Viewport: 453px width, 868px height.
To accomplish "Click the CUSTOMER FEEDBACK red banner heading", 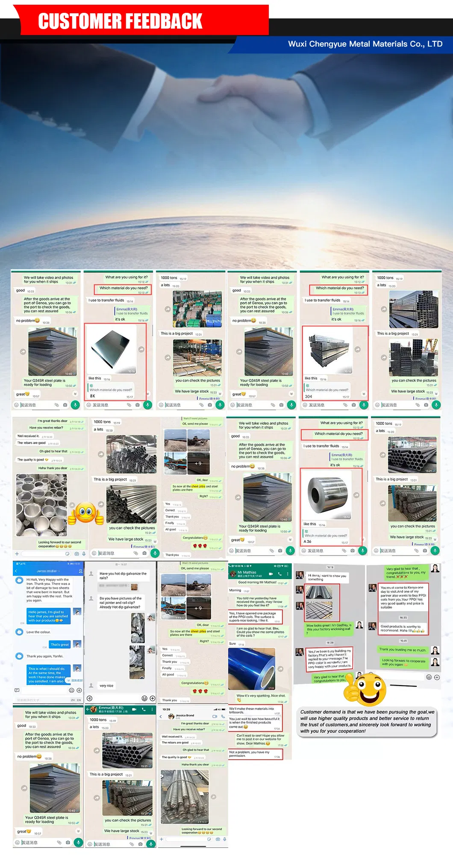I will coord(120,21).
